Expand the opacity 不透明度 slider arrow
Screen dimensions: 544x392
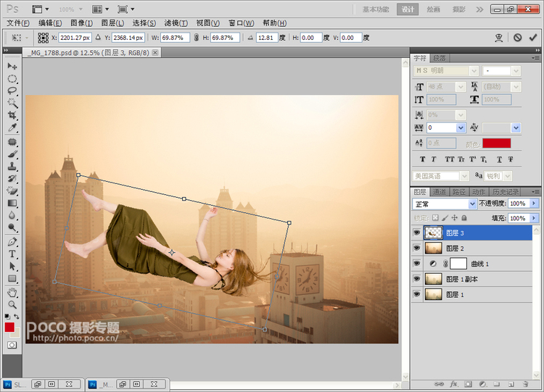tap(535, 204)
